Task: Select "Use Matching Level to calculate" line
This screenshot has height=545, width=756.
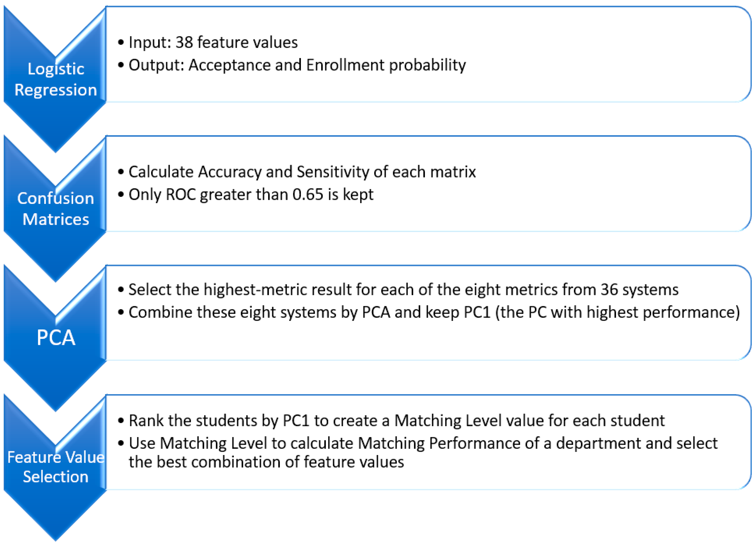Action: click(423, 443)
